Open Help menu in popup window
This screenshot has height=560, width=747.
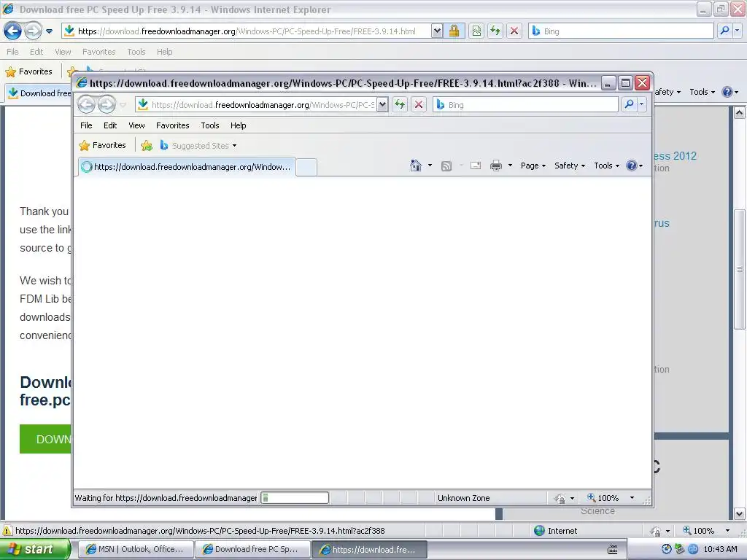click(x=239, y=125)
